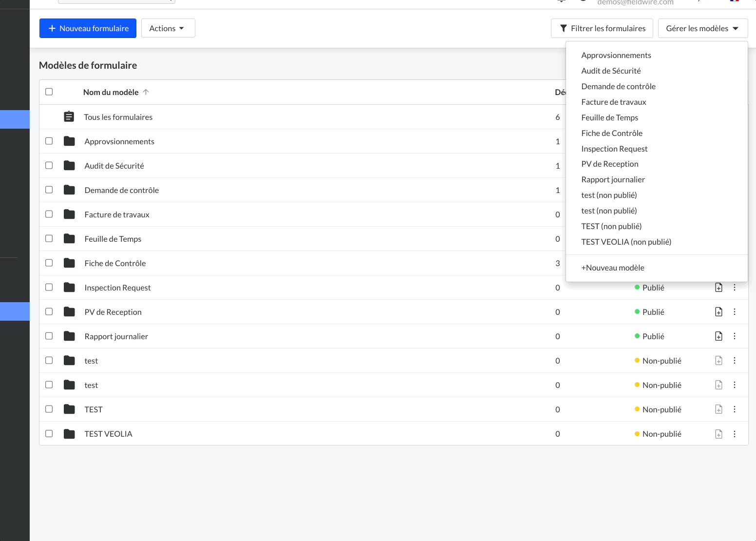The image size is (756, 541).
Task: Click the new-form icon in PV de Reception row
Action: [x=718, y=312]
